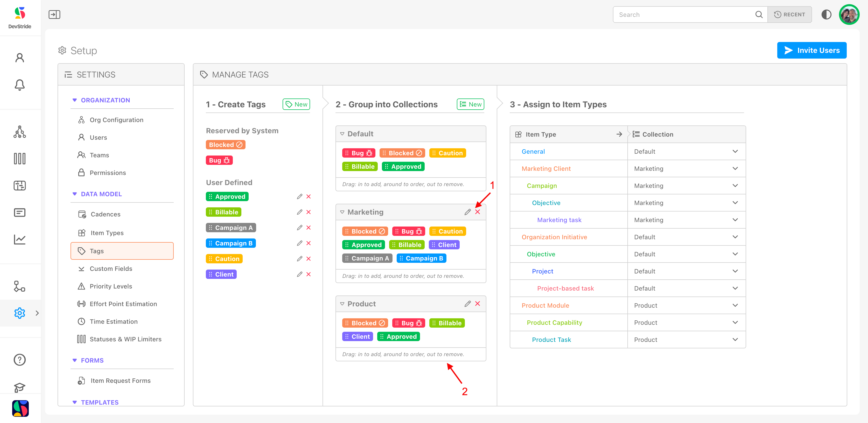Screen dimensions: 868x423
Task: Collapse the Default collection panel
Action: coord(342,134)
